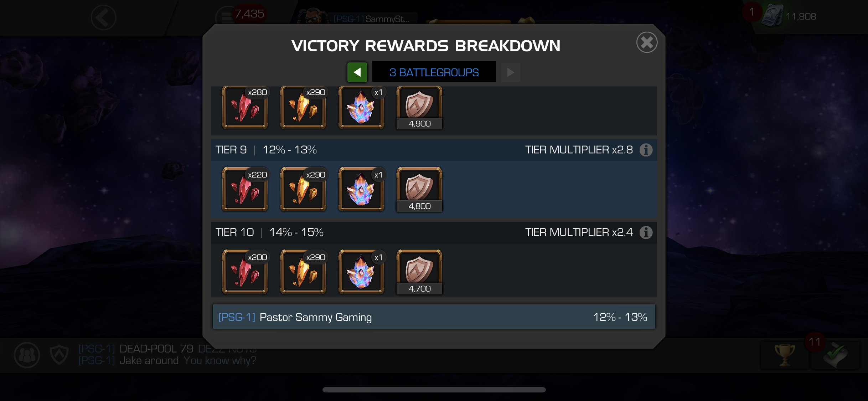Go to previous battlegroup count with green arrow
This screenshot has width=868, height=401.
click(x=357, y=72)
